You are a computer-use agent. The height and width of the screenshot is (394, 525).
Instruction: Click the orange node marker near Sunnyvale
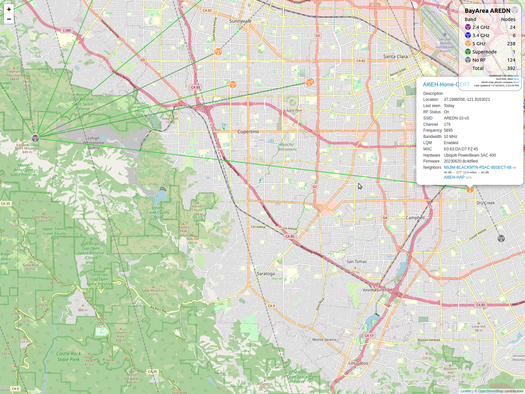click(218, 52)
